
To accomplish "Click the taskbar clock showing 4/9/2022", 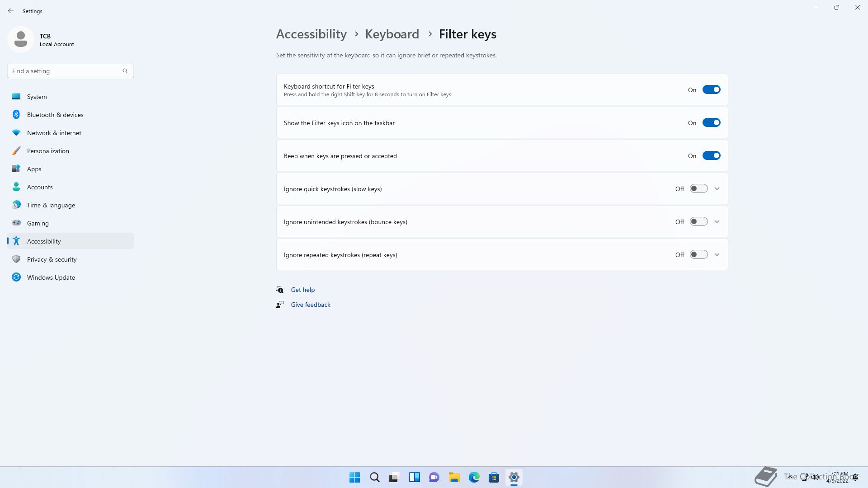I will click(x=837, y=477).
